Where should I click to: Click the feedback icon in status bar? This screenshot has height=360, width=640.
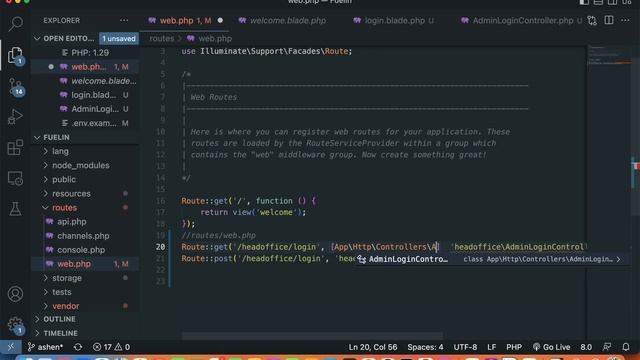pyautogui.click(x=607, y=347)
